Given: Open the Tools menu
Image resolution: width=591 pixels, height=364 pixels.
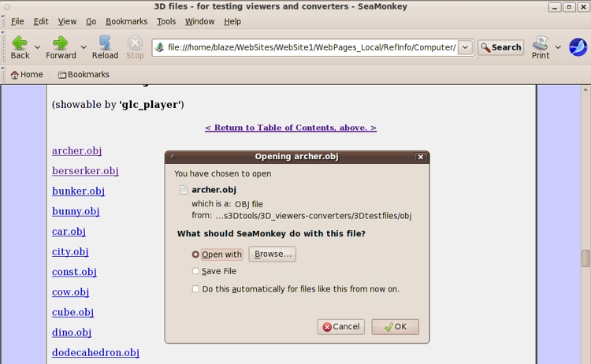Looking at the screenshot, I should (166, 21).
